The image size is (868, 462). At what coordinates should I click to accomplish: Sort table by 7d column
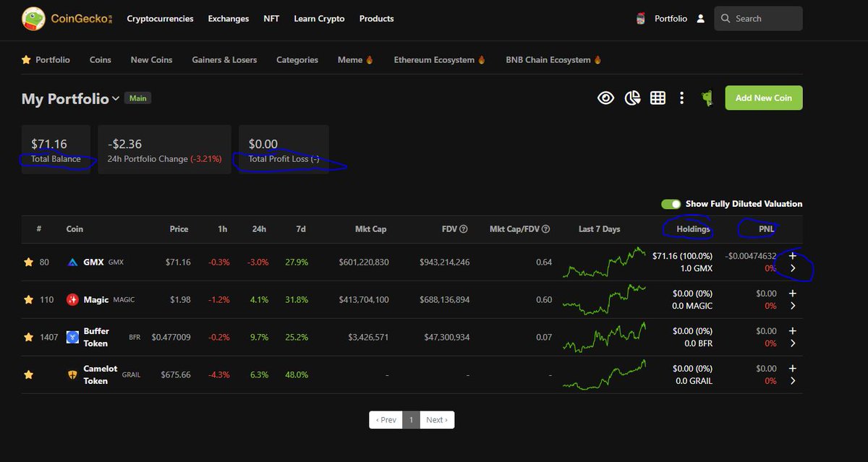301,229
